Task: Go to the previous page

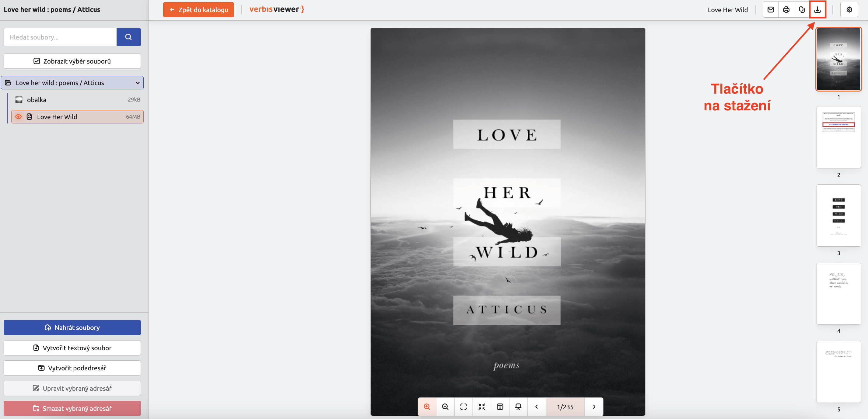Action: click(537, 407)
